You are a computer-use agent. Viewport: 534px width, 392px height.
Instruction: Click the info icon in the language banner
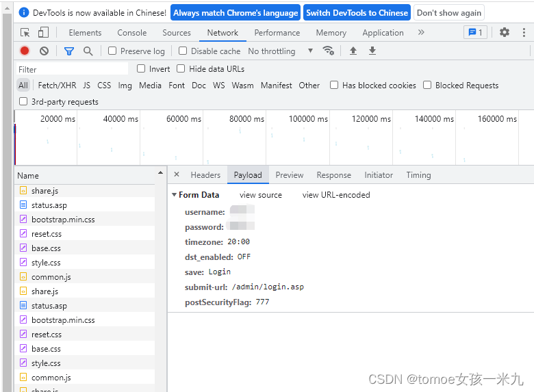tap(24, 12)
